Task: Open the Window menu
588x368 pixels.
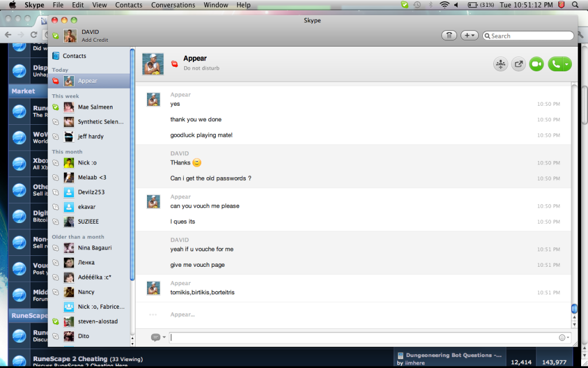Action: [x=216, y=5]
